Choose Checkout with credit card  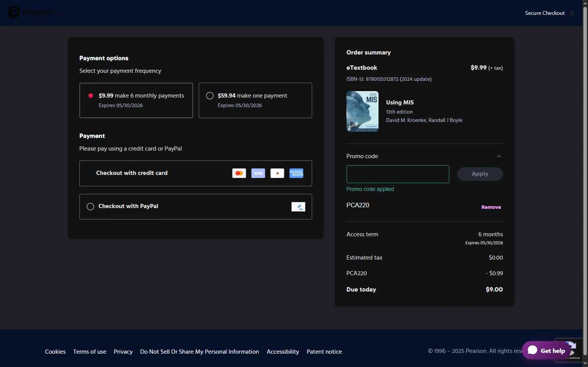pyautogui.click(x=196, y=173)
